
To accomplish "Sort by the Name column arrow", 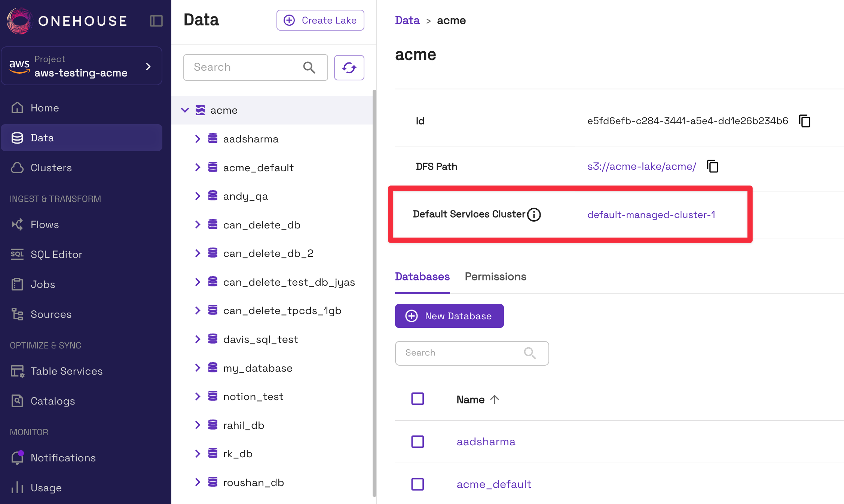I will click(495, 400).
